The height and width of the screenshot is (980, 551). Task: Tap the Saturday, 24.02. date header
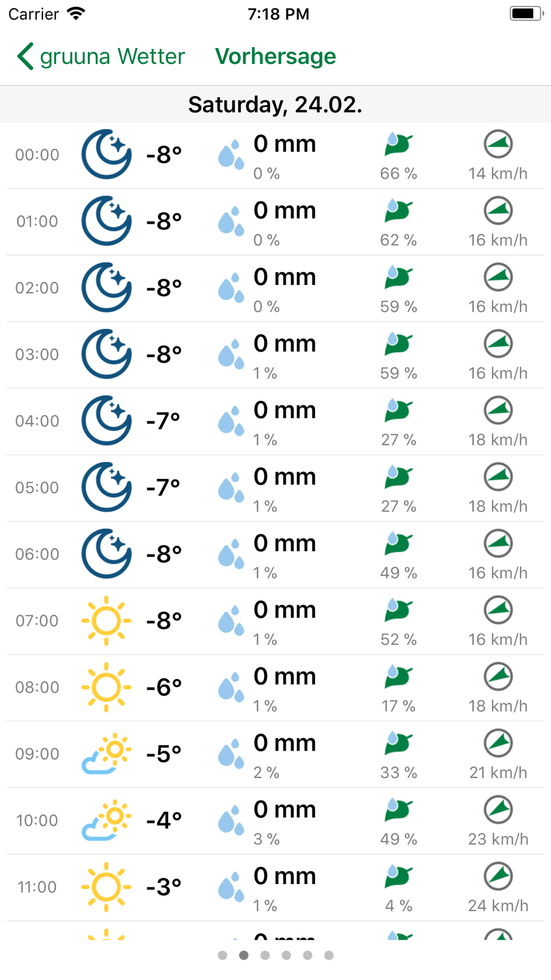275,104
